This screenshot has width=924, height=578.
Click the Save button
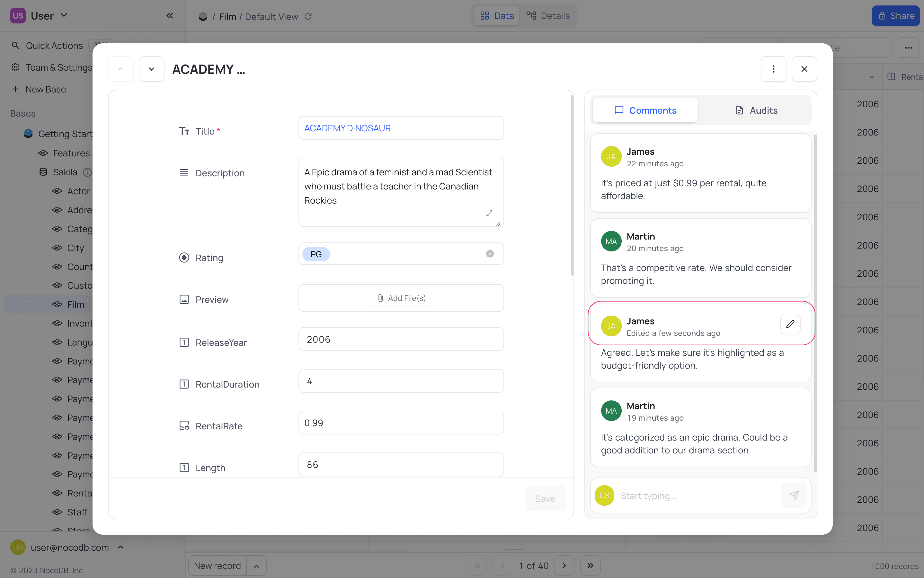(545, 498)
